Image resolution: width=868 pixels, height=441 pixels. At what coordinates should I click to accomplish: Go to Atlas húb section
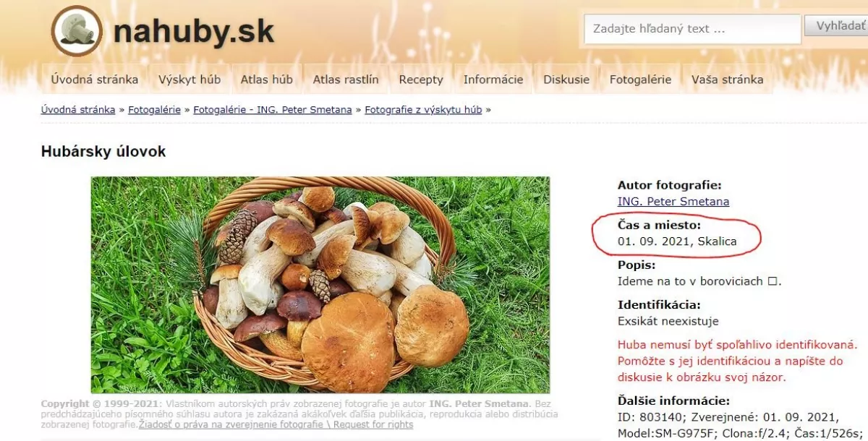267,80
